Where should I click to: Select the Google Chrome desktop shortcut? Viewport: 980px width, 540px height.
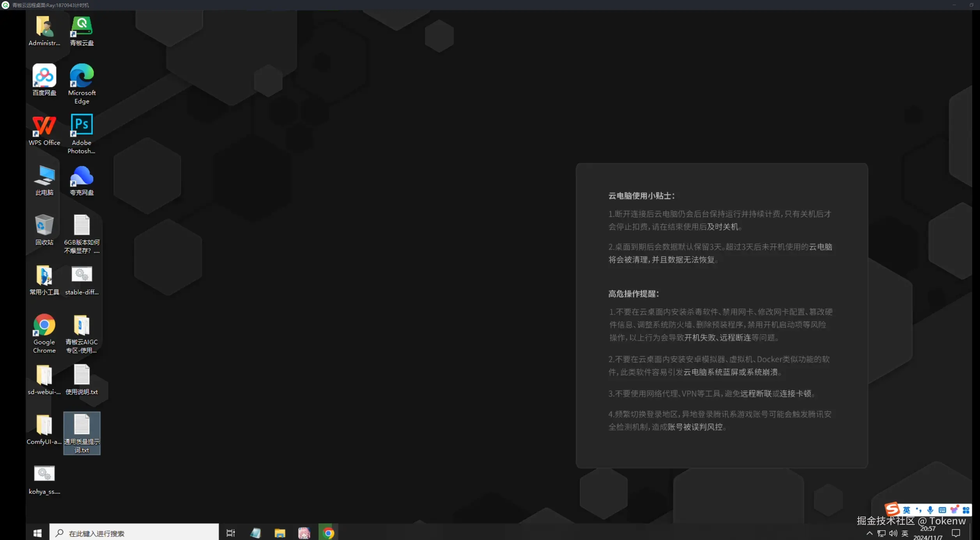[44, 325]
